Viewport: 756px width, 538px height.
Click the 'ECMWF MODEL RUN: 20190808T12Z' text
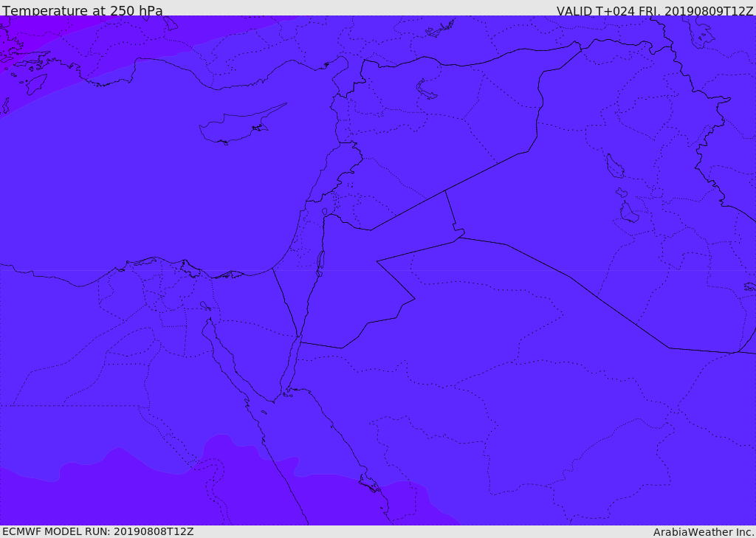click(x=98, y=531)
